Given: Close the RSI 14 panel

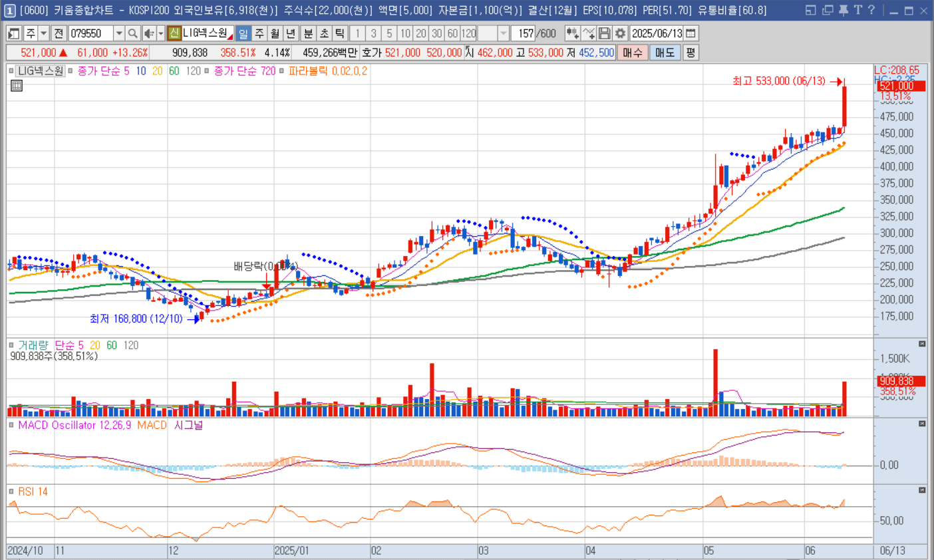Looking at the screenshot, I should pos(922,490).
